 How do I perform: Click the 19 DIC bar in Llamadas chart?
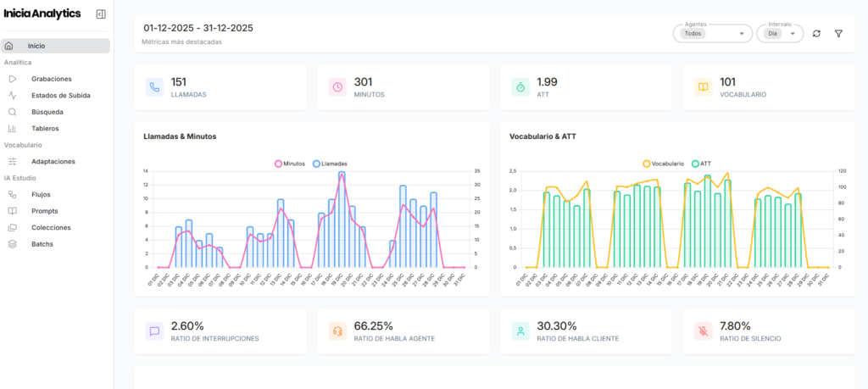tap(342, 220)
